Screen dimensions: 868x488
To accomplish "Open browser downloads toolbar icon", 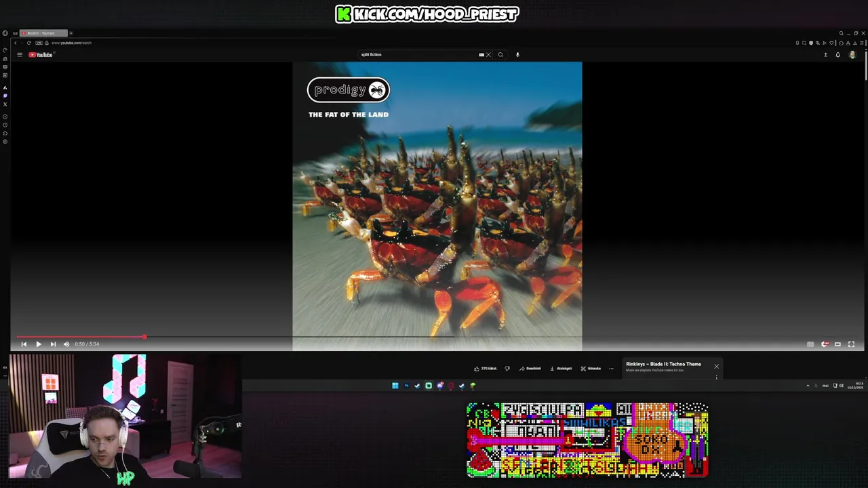I will pos(855,43).
